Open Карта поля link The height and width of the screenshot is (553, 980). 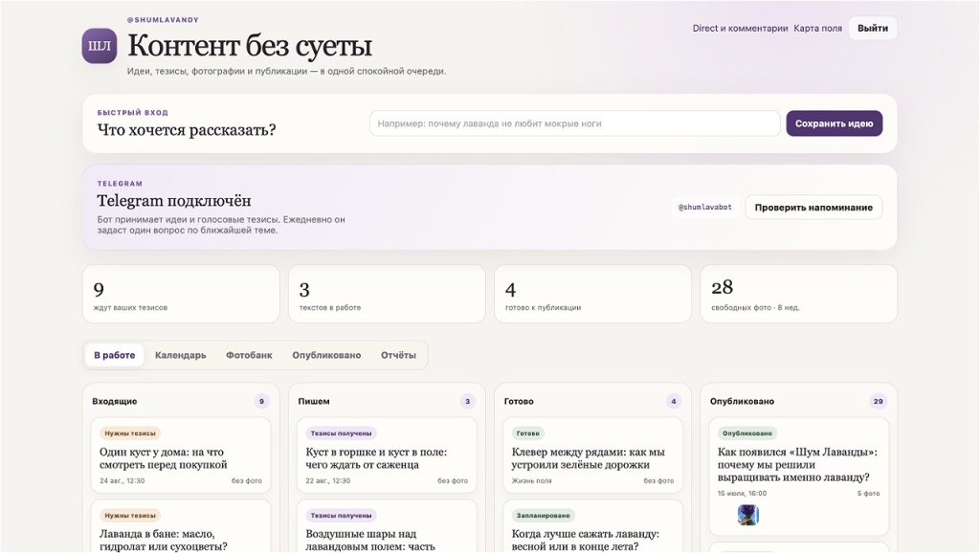[817, 28]
